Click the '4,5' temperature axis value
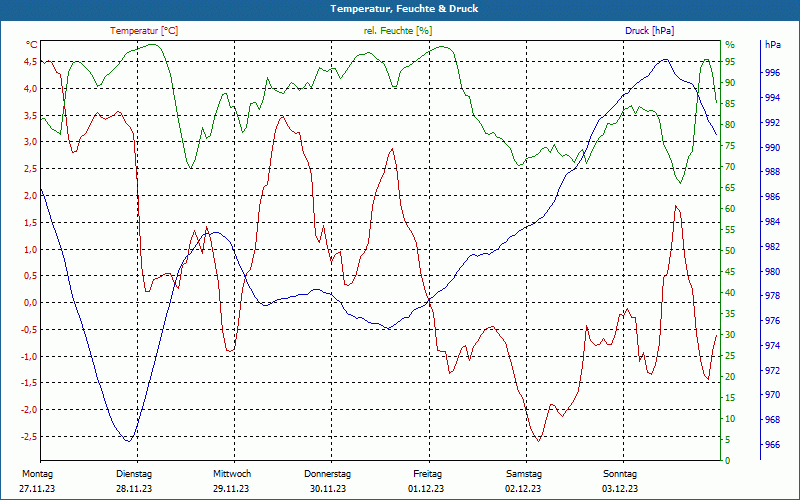 coord(31,62)
